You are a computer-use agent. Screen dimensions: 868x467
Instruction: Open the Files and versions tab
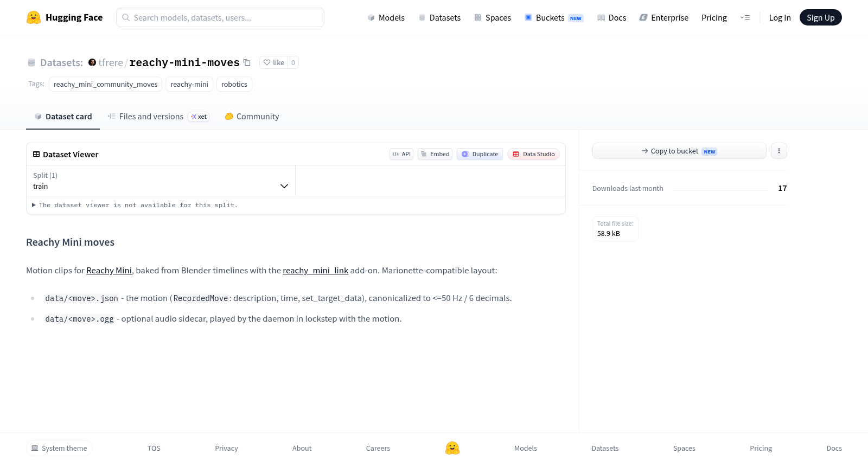click(x=158, y=117)
